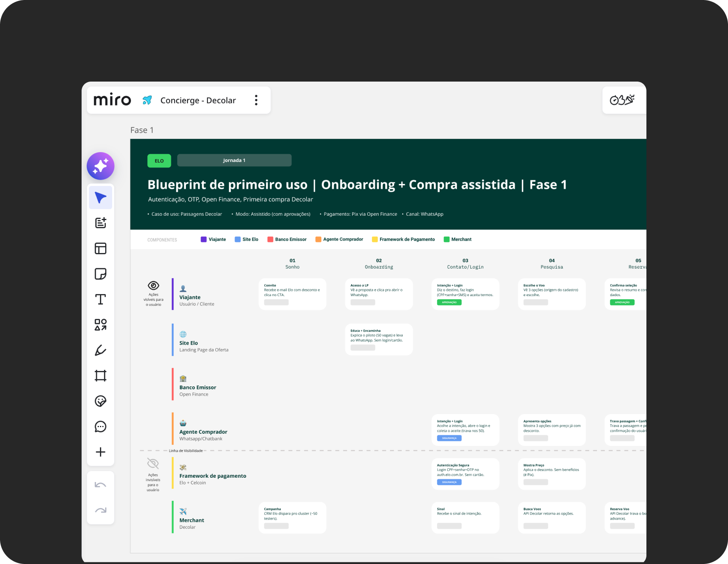The width and height of the screenshot is (728, 564).
Task: Click the crossed-eye invisible actions icon
Action: coord(153,464)
